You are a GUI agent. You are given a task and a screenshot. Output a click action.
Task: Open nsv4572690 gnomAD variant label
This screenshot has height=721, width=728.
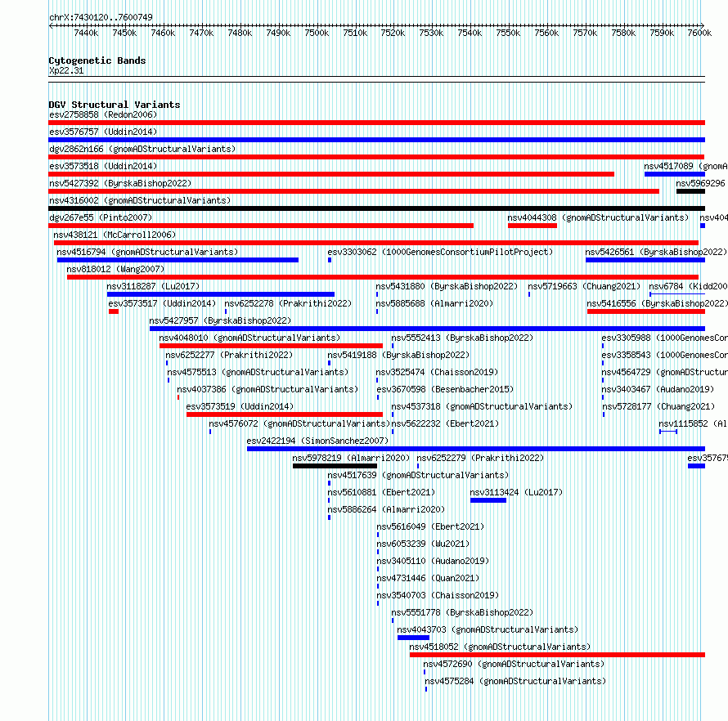pos(514,664)
